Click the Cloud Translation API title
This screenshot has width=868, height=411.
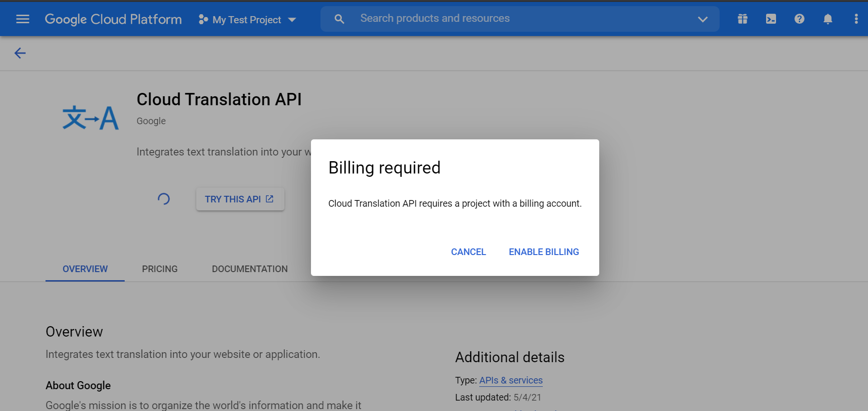click(x=219, y=100)
